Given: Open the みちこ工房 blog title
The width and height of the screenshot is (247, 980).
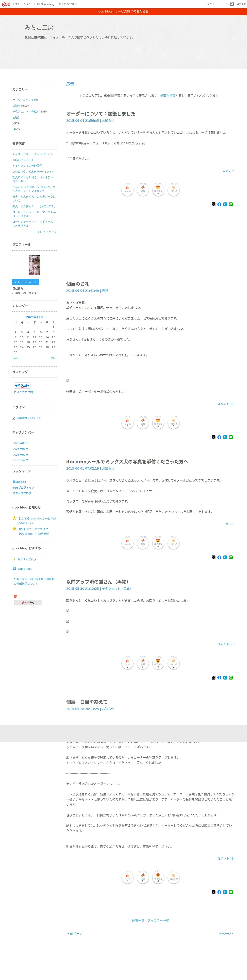Looking at the screenshot, I should point(39,28).
